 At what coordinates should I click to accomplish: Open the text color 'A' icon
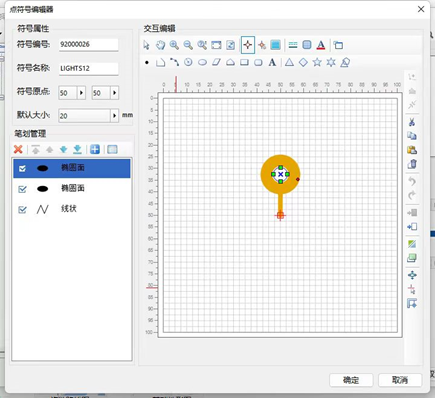[321, 45]
